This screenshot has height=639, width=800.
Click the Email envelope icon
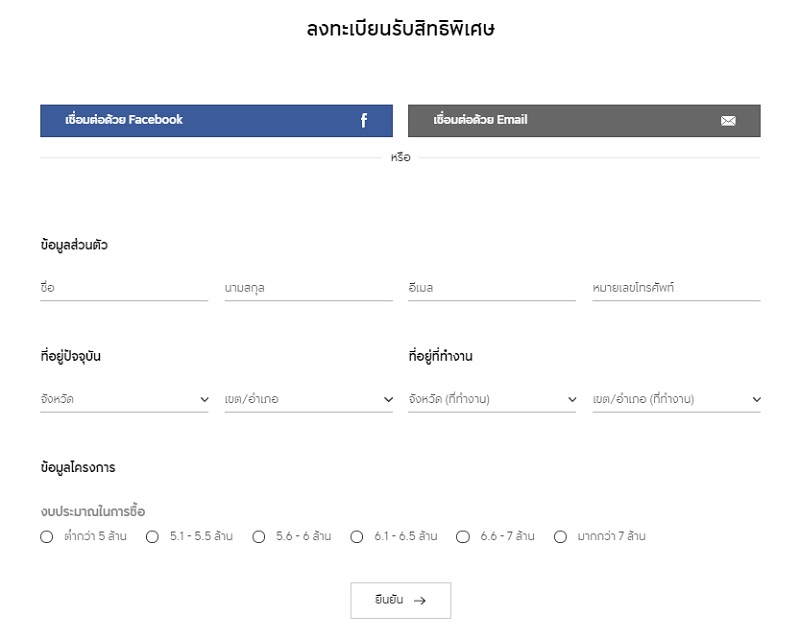click(x=728, y=121)
